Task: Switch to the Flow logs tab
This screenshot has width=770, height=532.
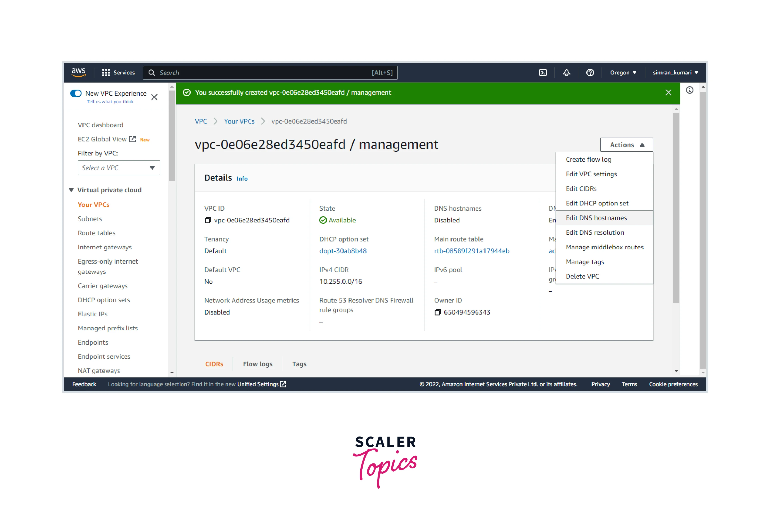Action: [x=257, y=364]
